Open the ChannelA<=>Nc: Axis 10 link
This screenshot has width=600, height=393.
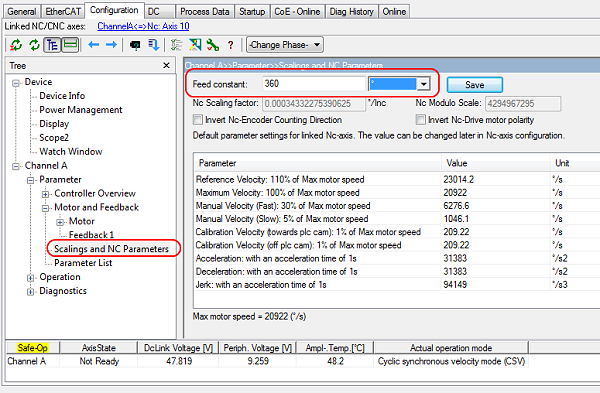coord(143,26)
